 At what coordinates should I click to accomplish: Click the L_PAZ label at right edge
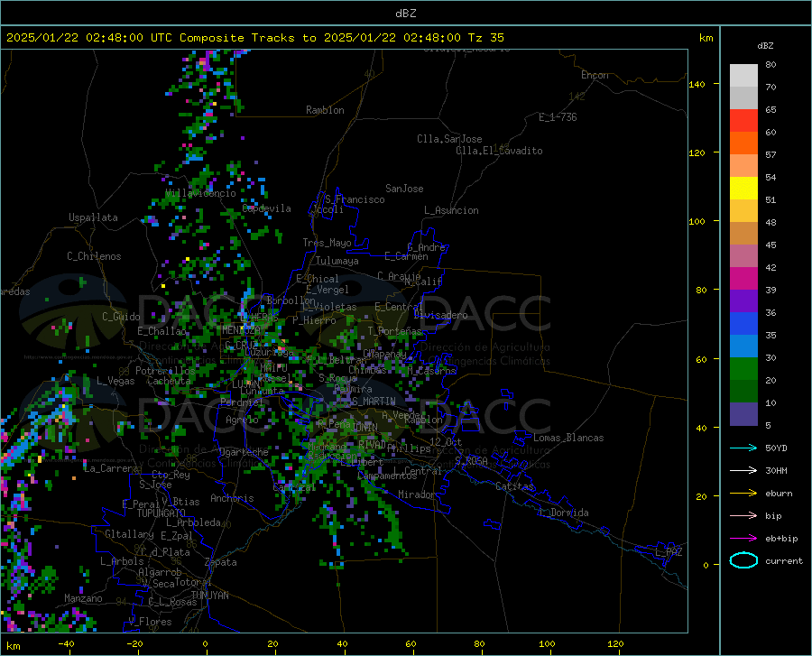click(669, 552)
